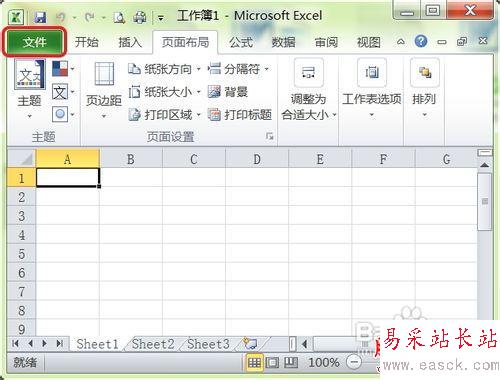This screenshot has width=500, height=380.
Task: Expand 调整为合适大小 scale to fit group
Action: pos(309,90)
